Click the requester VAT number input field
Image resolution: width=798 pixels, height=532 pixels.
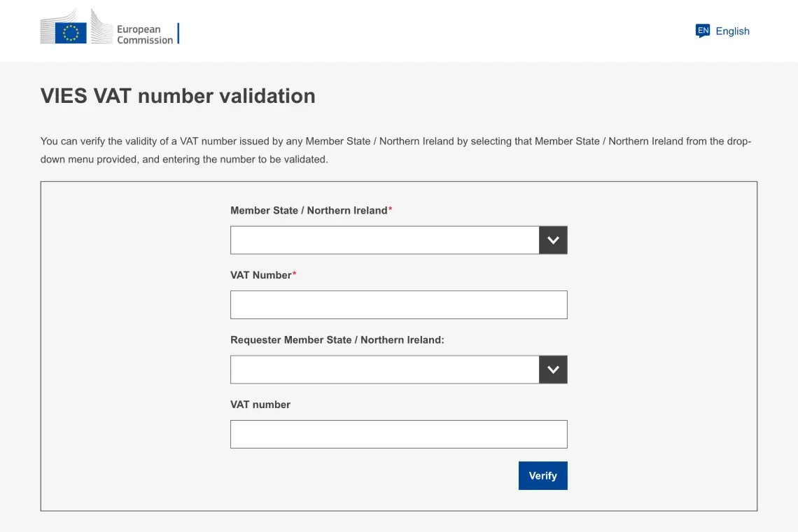point(398,434)
